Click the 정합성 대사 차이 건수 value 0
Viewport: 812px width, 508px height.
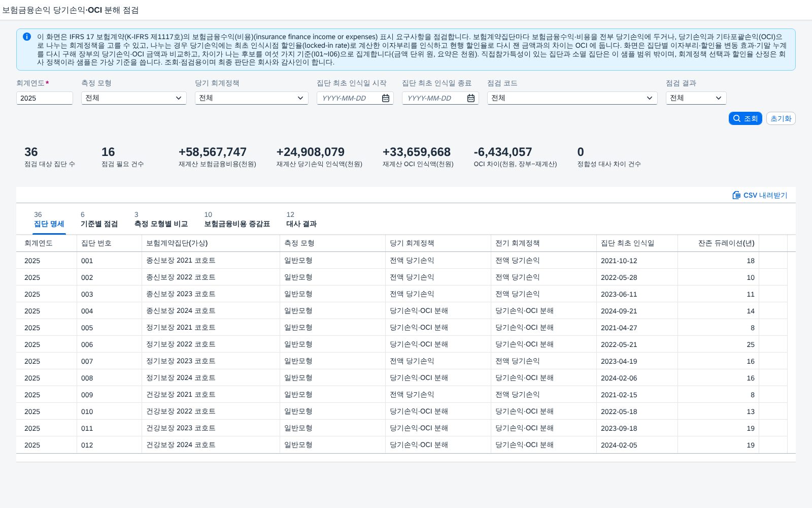581,152
